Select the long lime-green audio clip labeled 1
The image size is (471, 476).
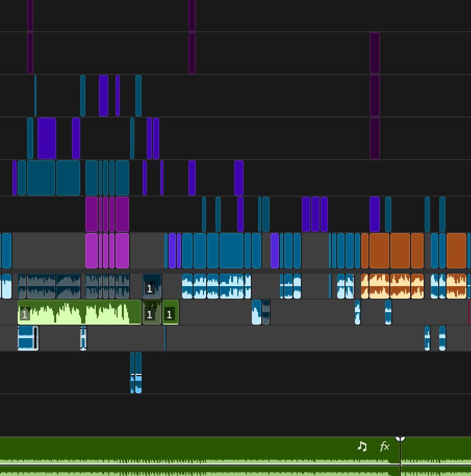[78, 311]
